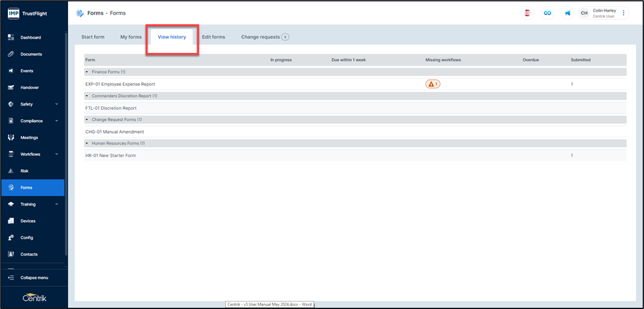The image size is (644, 309).
Task: Click the Devices icon in sidebar
Action: (10, 221)
